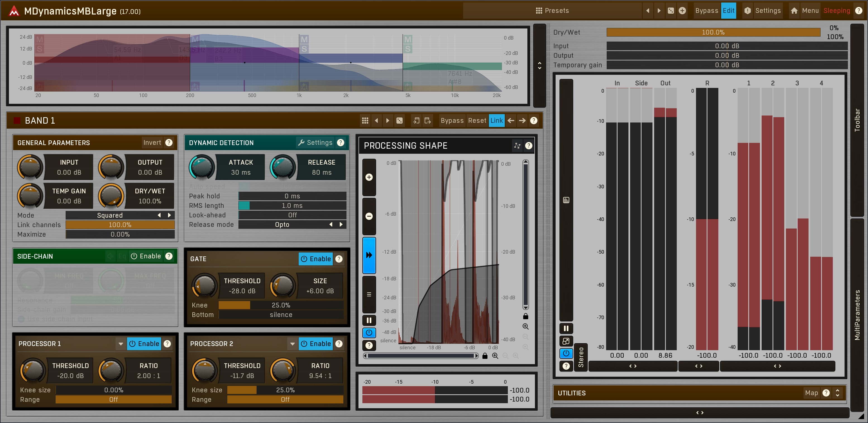
Task: Open the Dynamic Detection Settings wrench
Action: [315, 143]
